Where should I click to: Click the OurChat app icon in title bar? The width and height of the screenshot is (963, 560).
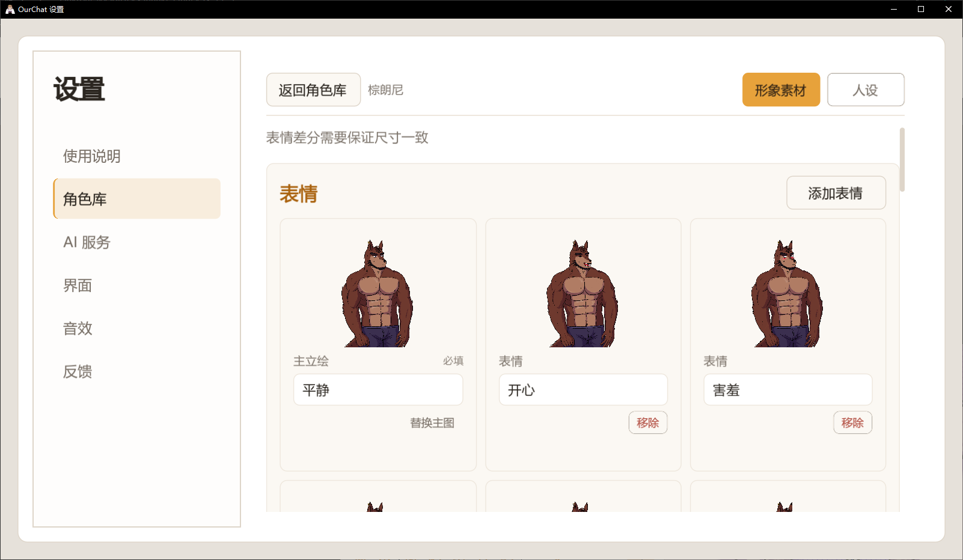click(x=10, y=9)
